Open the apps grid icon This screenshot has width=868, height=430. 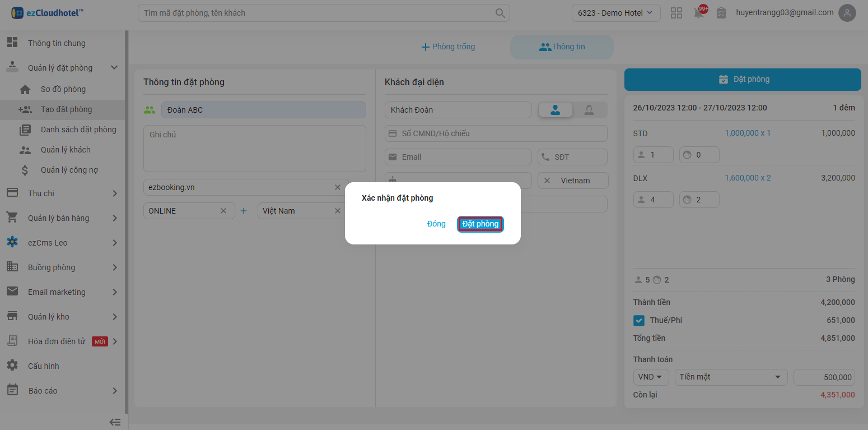click(x=676, y=13)
